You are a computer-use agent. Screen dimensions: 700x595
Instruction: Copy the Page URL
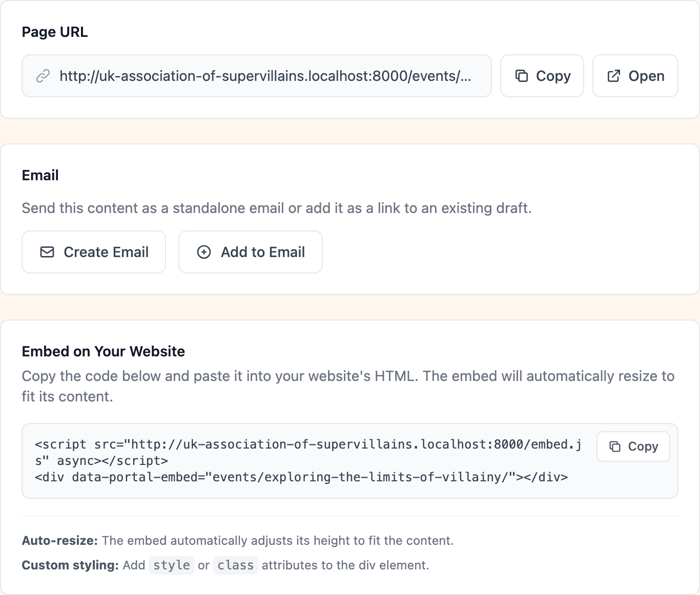coord(542,76)
